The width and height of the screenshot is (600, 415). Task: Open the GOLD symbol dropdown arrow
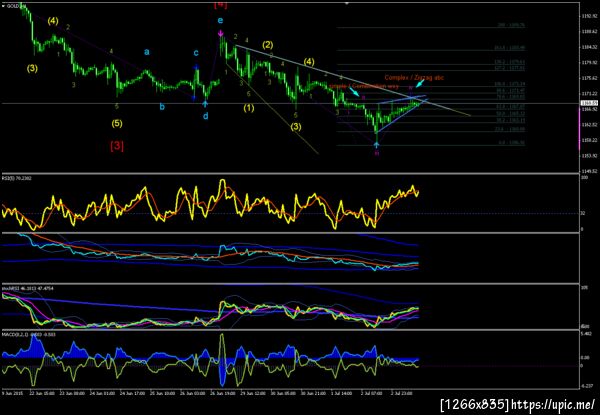(3, 6)
